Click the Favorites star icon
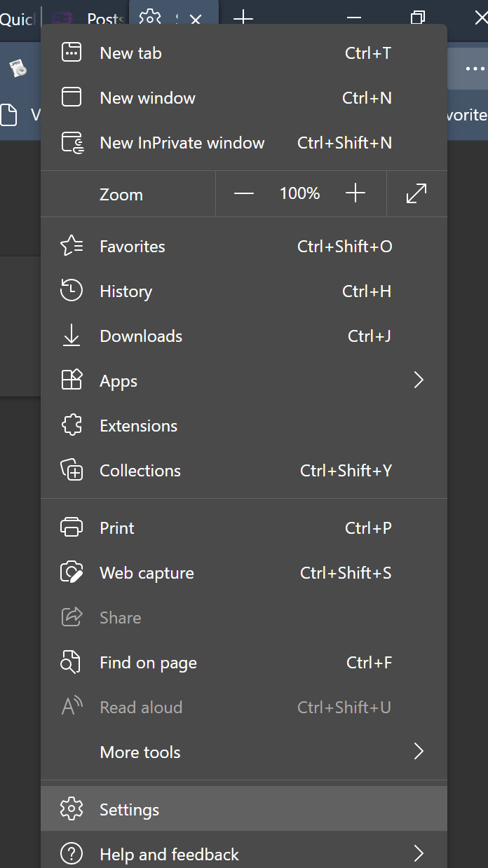The image size is (488, 868). pos(72,246)
